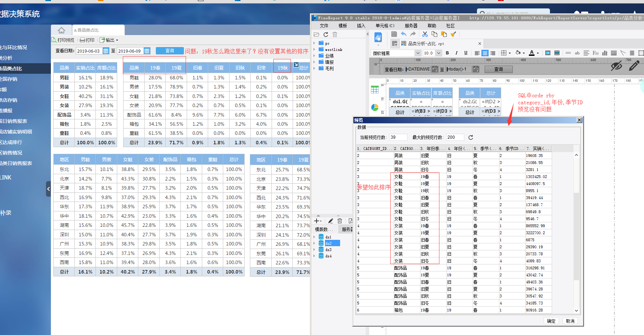
Task: Click the green grid icon beside design sheet
Action: pos(374,90)
